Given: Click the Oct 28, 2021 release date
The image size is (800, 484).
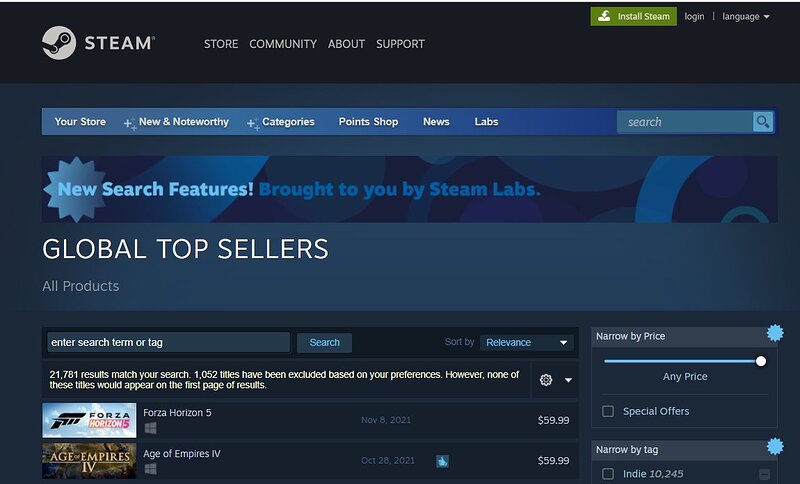Looking at the screenshot, I should [x=388, y=461].
